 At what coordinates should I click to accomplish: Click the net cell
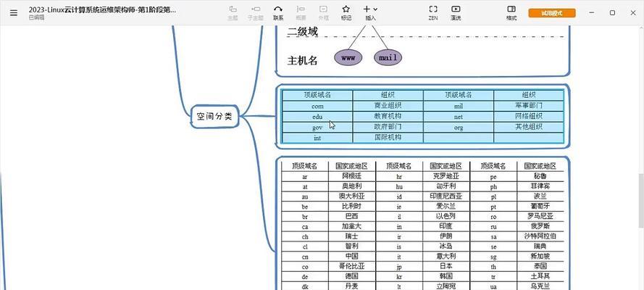[x=459, y=117]
